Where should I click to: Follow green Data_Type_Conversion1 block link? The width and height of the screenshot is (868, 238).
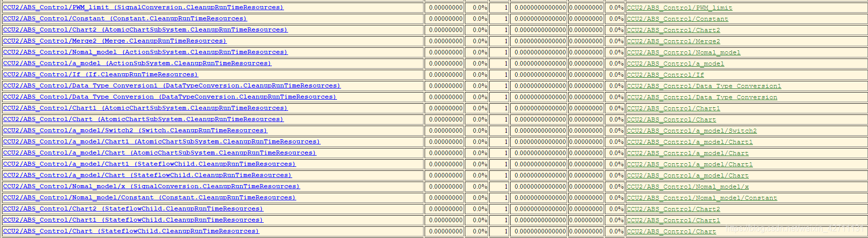[704, 86]
